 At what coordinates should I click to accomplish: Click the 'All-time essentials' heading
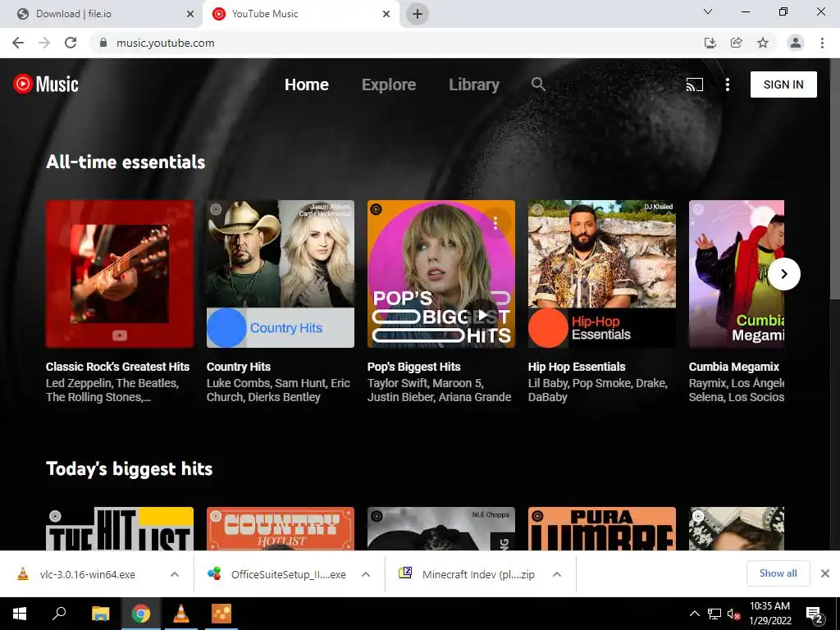click(126, 162)
